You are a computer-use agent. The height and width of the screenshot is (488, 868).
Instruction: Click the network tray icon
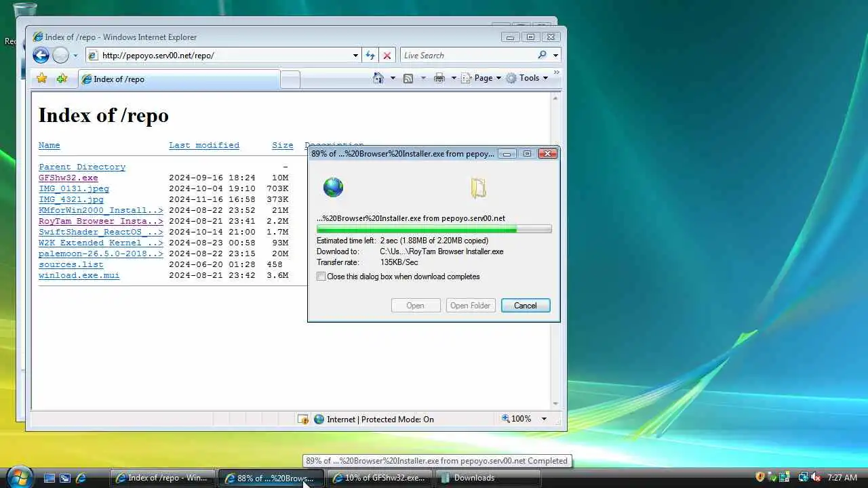(x=803, y=478)
